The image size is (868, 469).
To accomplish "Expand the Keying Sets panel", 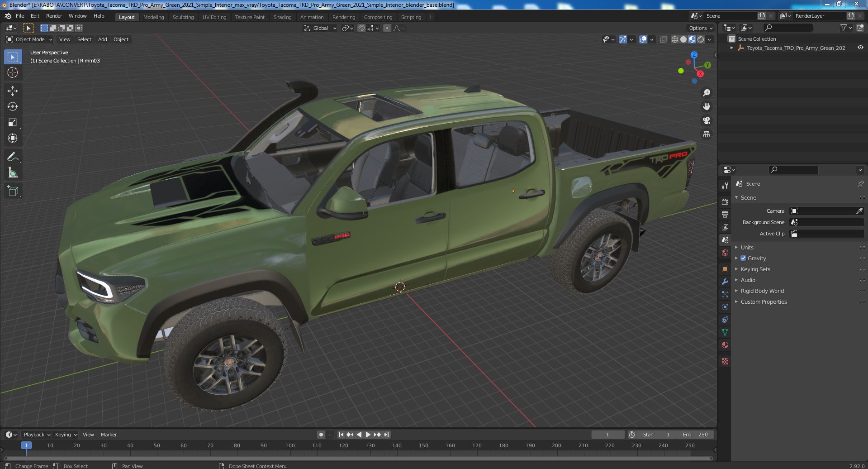I will coord(755,269).
